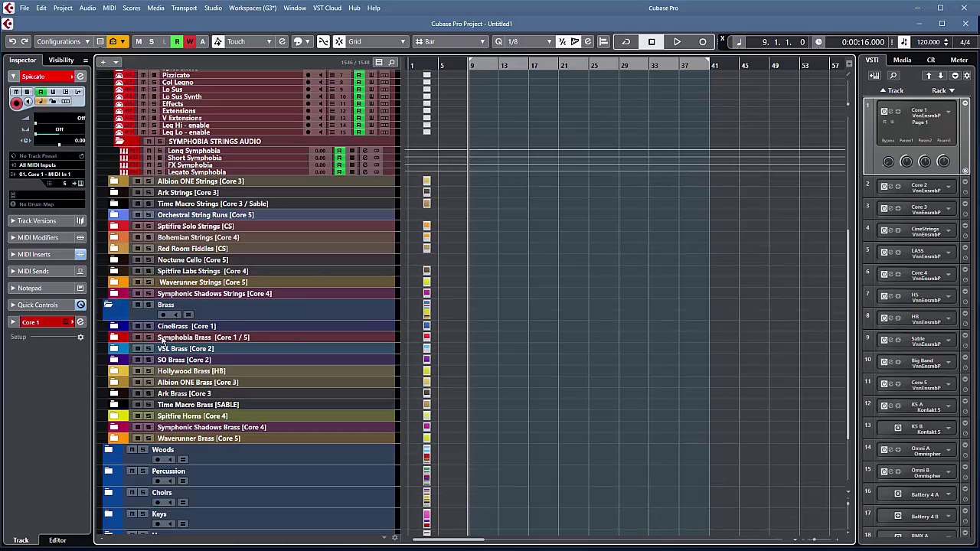980x551 pixels.
Task: Open the VSTi rack settings gear icon
Action: 966,76
